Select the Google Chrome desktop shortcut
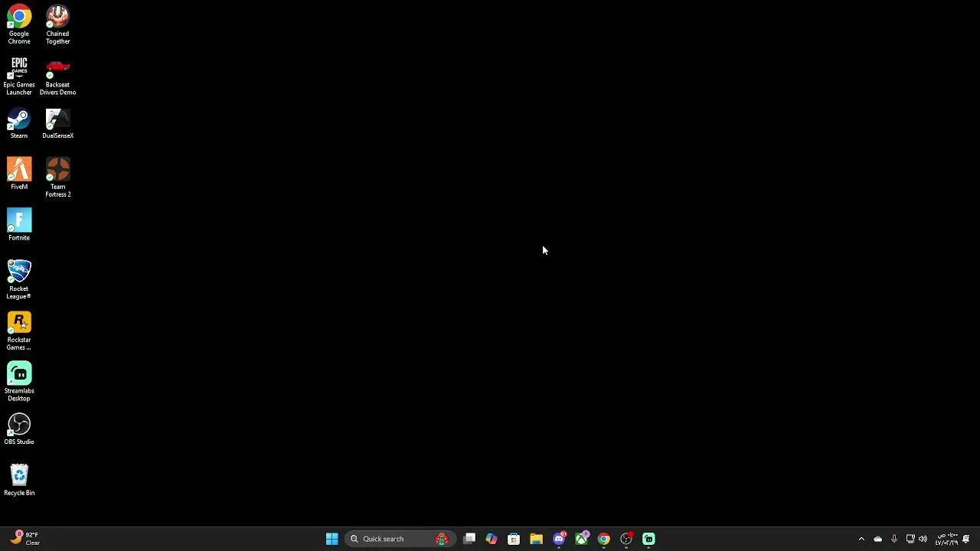980x551 pixels. coord(19,24)
